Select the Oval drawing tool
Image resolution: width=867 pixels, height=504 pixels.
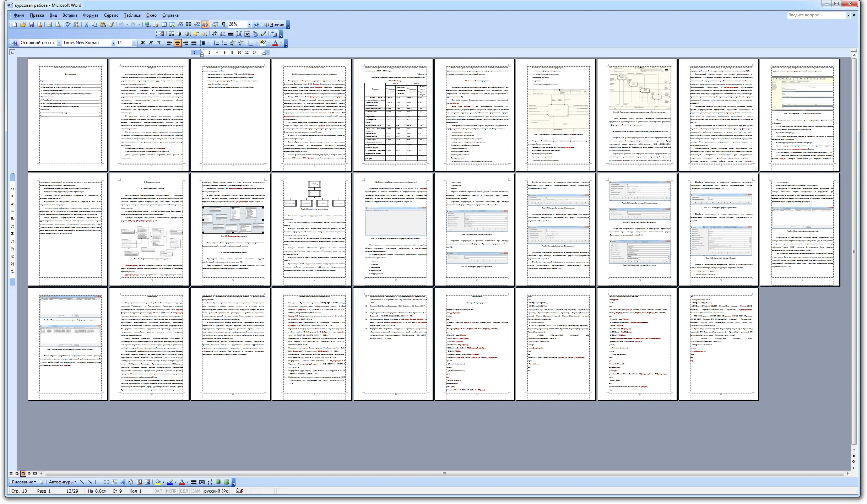tap(106, 482)
